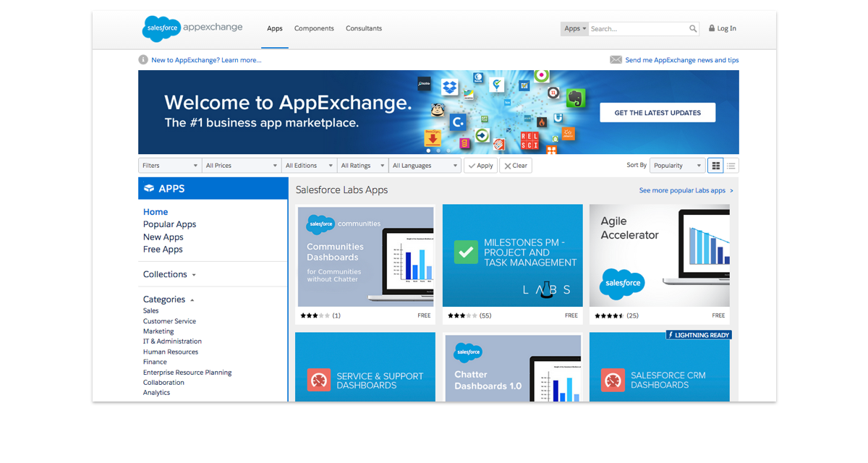The width and height of the screenshot is (868, 463).
Task: Click the info icon near New to AppExchange
Action: tap(143, 60)
